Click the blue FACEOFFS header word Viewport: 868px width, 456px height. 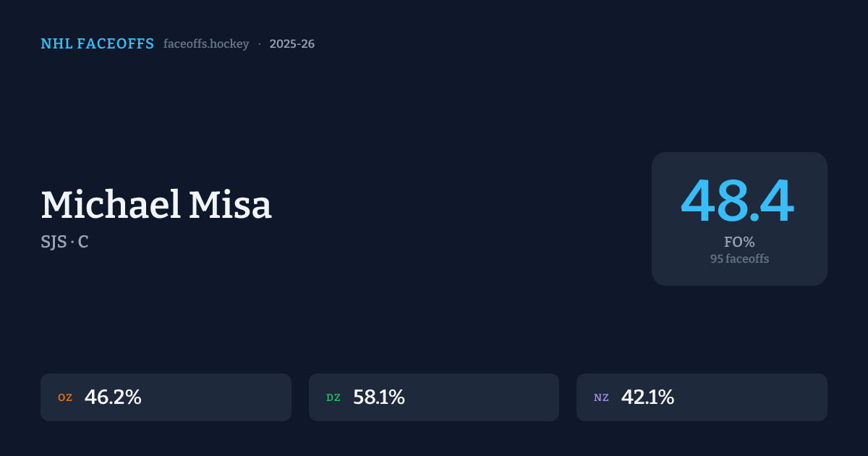pos(116,44)
